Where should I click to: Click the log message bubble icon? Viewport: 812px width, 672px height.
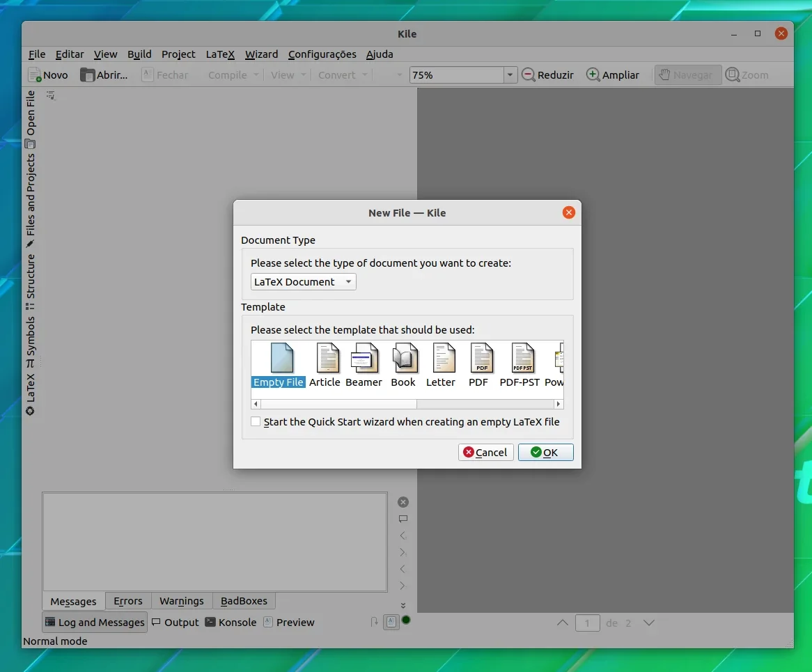403,519
